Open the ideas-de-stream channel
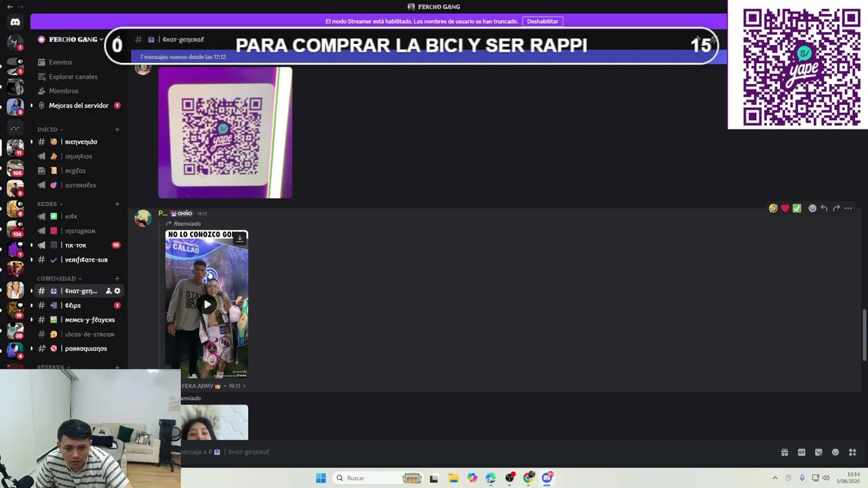This screenshot has height=488, width=868. point(80,334)
